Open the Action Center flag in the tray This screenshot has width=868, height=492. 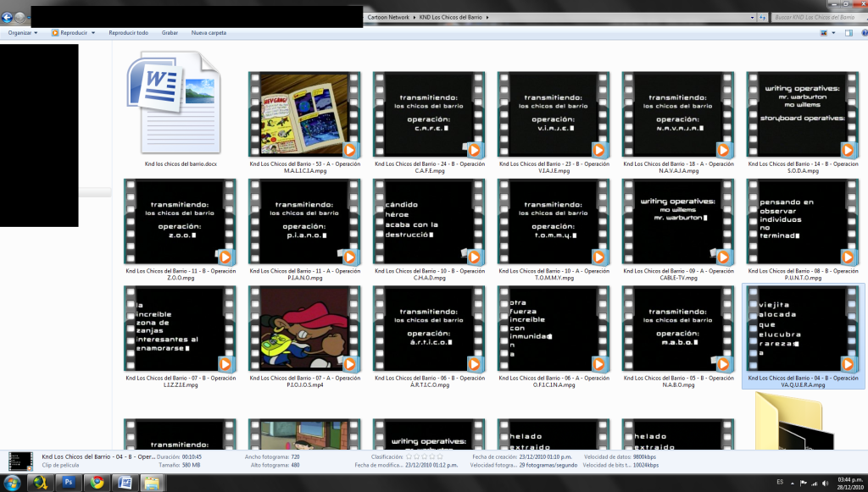804,483
